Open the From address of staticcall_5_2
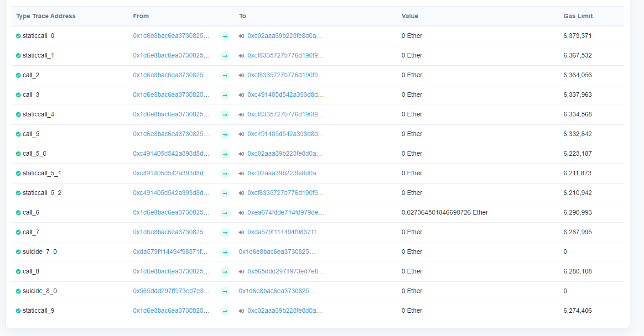The height and width of the screenshot is (336, 644). click(171, 193)
